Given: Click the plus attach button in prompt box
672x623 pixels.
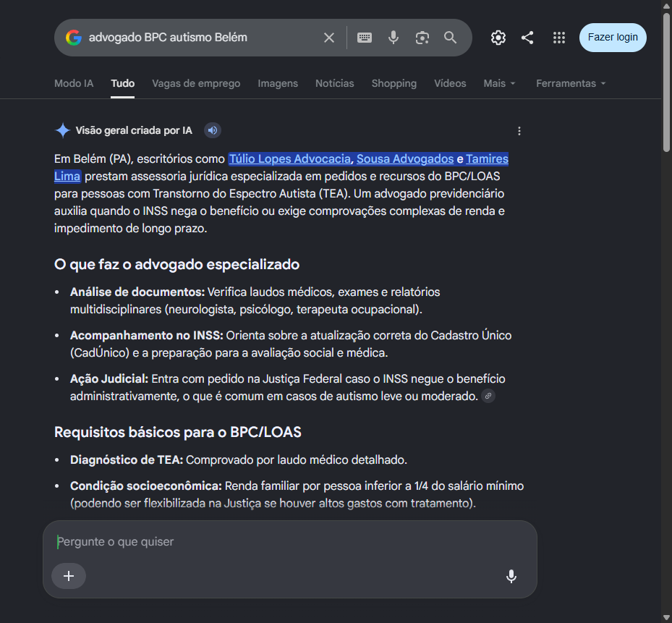Looking at the screenshot, I should point(69,576).
